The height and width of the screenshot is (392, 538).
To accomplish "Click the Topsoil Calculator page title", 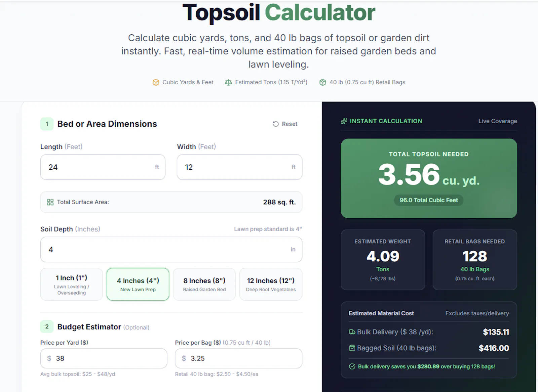I will coord(279,13).
